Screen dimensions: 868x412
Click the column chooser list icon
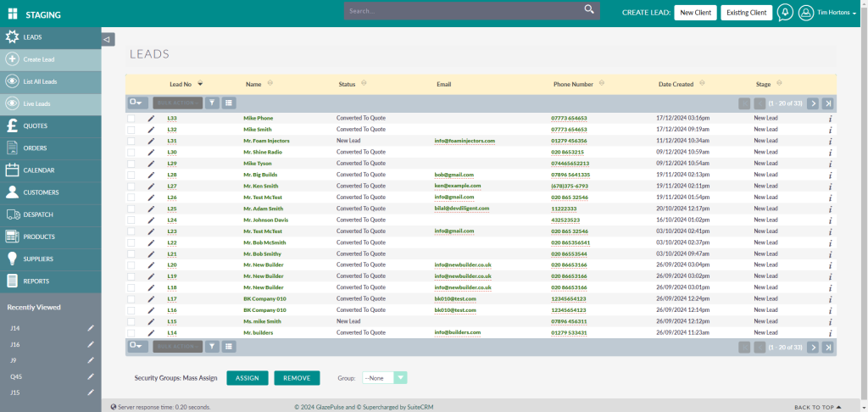229,103
